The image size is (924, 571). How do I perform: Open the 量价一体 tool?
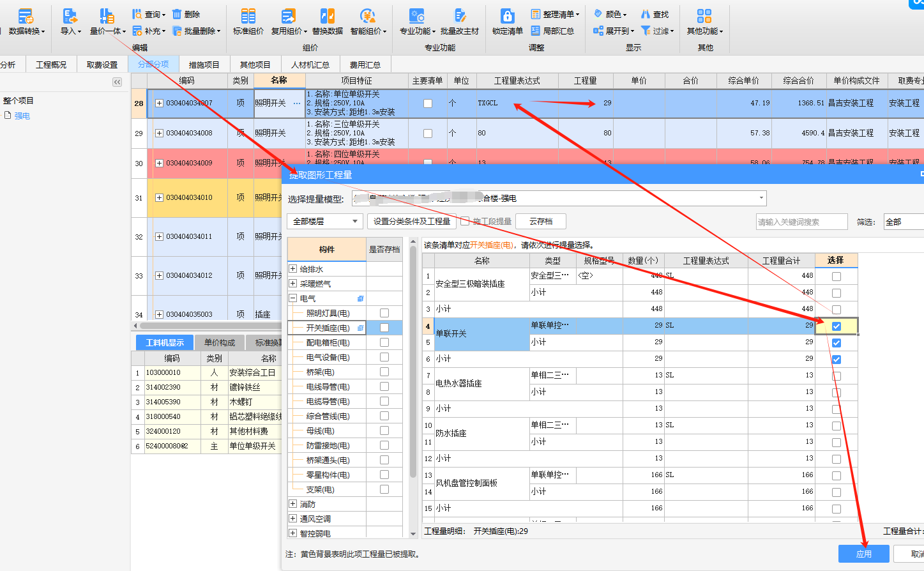107,22
